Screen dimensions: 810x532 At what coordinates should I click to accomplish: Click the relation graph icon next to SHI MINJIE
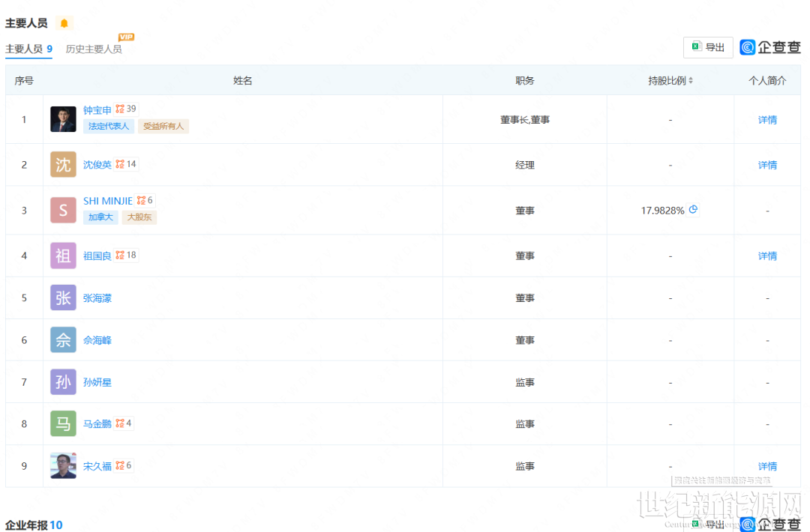(141, 201)
